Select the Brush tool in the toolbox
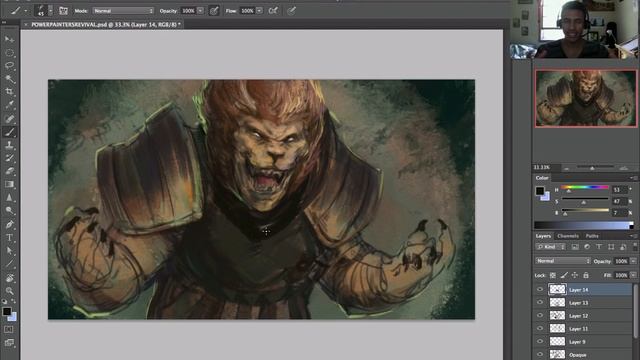The height and width of the screenshot is (360, 640). coord(9,131)
